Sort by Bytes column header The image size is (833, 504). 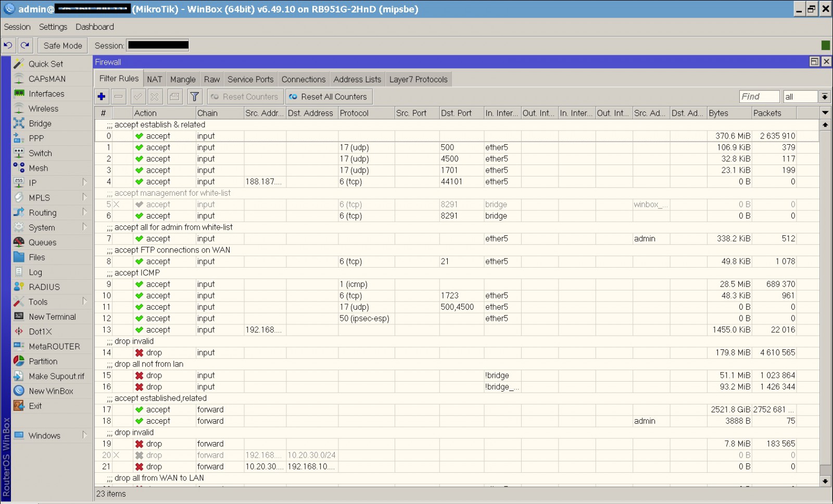(x=729, y=113)
